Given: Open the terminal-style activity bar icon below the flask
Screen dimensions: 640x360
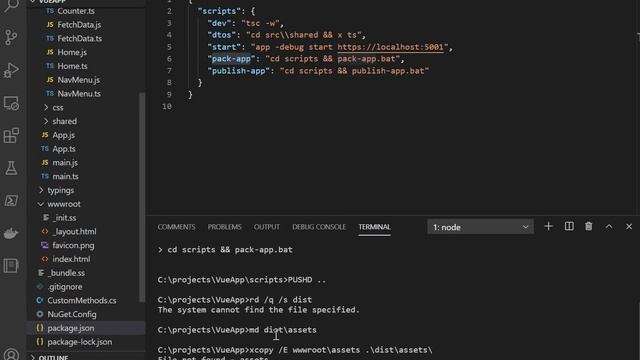Looking at the screenshot, I should click(11, 200).
